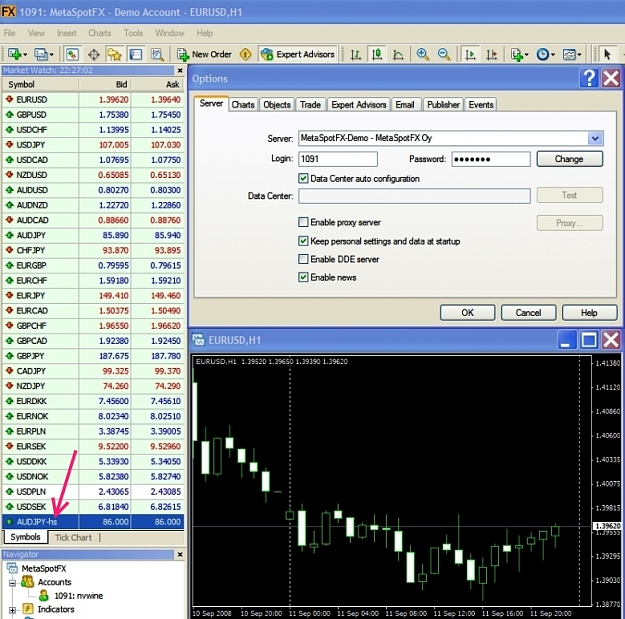This screenshot has width=625, height=619.
Task: Select the AUDJPY-hs row in Market Watch
Action: (x=93, y=521)
